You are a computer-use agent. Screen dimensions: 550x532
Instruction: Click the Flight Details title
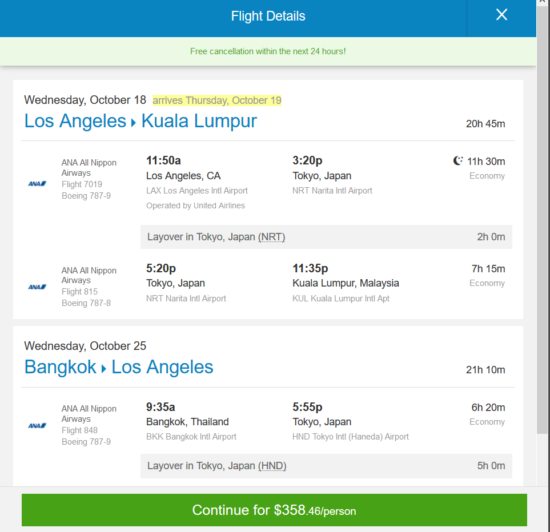(268, 16)
